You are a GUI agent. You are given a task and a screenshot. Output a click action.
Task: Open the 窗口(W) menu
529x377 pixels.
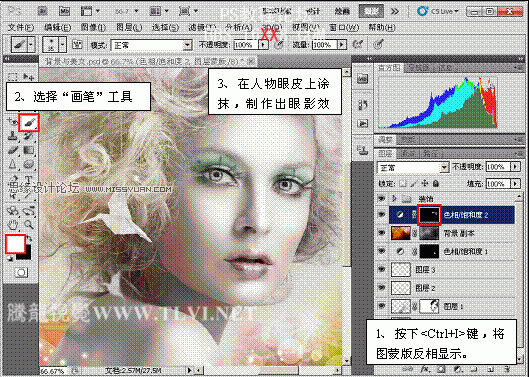[x=344, y=27]
